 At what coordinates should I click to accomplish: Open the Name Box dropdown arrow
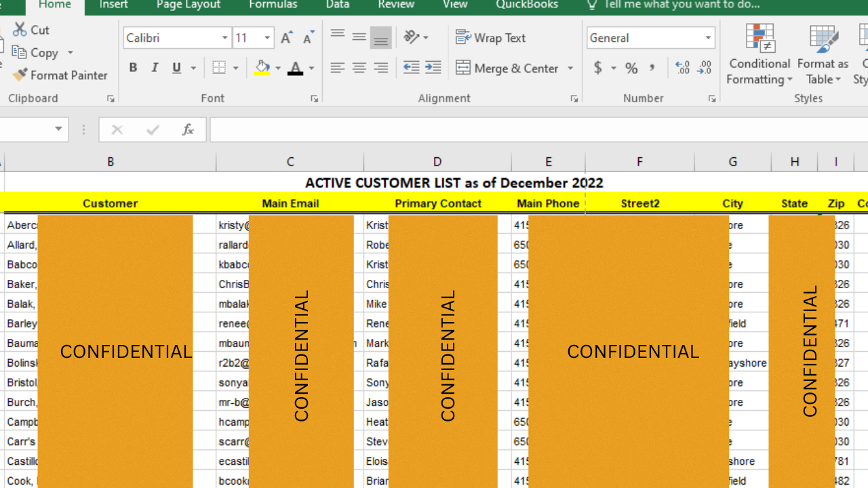click(59, 129)
